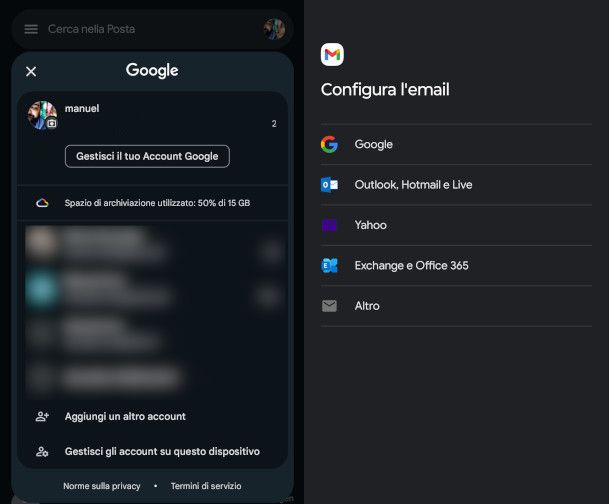
Task: Choose Outlook, Hotmail e Live
Action: tap(456, 185)
